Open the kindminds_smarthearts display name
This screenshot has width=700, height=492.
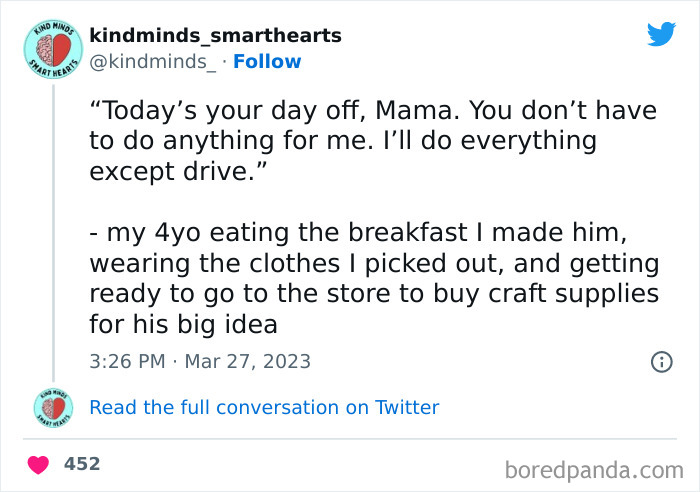point(215,36)
